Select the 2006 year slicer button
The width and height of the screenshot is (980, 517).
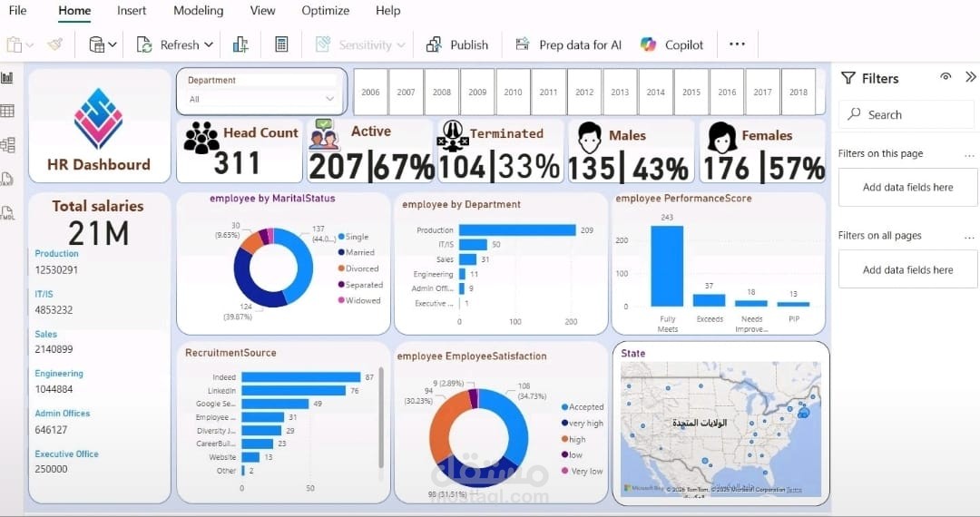pyautogui.click(x=370, y=92)
